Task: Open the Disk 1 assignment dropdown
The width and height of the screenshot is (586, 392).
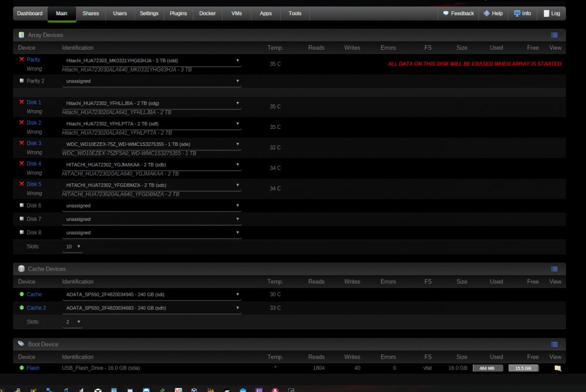Action: coord(152,103)
